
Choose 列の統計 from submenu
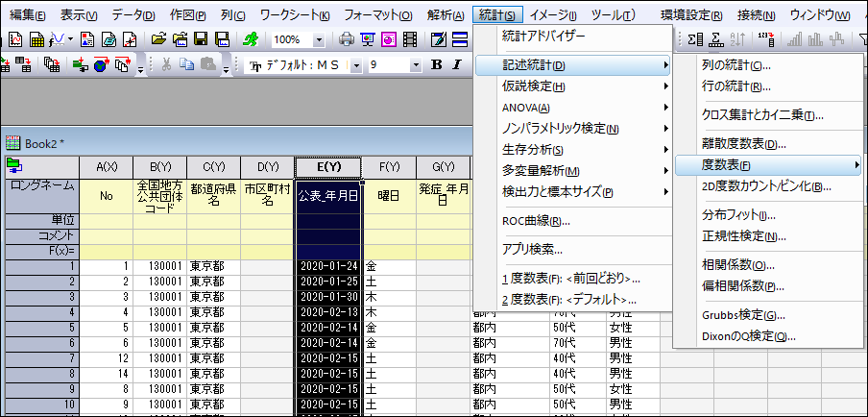click(x=768, y=66)
